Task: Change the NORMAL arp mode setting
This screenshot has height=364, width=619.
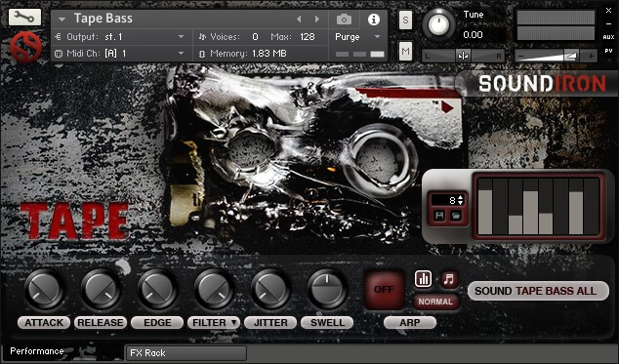Action: 435,302
